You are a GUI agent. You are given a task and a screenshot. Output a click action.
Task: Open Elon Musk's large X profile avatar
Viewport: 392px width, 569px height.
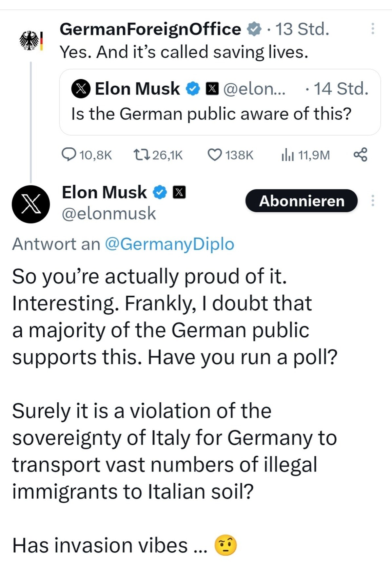point(31,204)
